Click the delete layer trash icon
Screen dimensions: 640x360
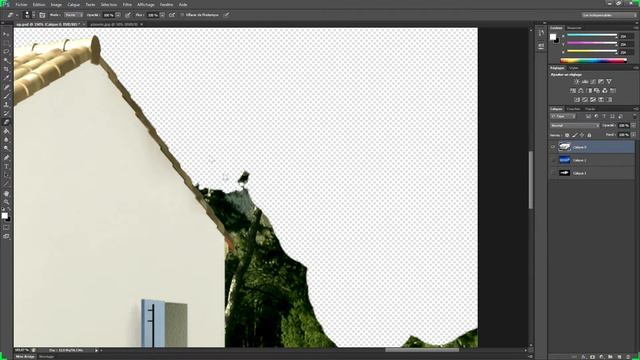click(628, 357)
